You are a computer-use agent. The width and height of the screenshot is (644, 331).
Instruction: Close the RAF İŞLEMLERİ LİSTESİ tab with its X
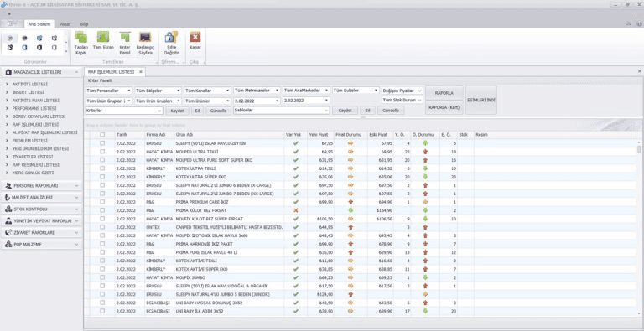pos(141,72)
